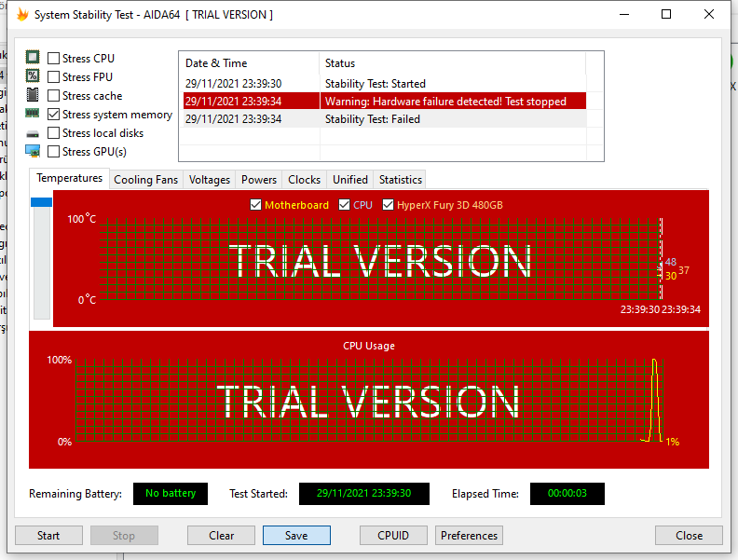The height and width of the screenshot is (560, 738).
Task: Click the RAM module icon beside Stress system memory
Action: click(33, 114)
